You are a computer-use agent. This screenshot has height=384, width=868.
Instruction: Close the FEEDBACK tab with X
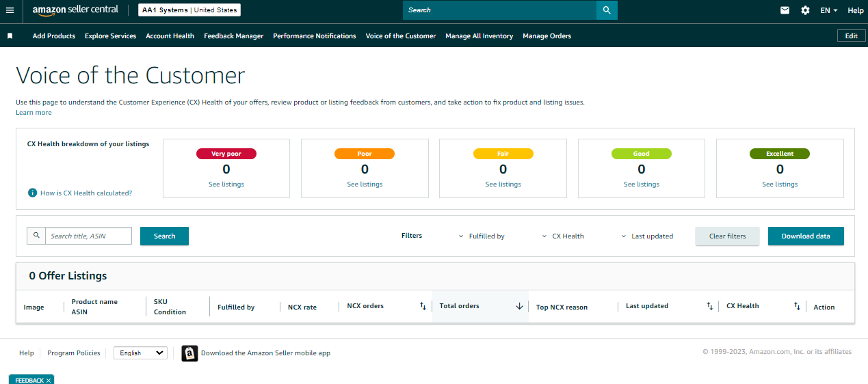[x=49, y=381]
